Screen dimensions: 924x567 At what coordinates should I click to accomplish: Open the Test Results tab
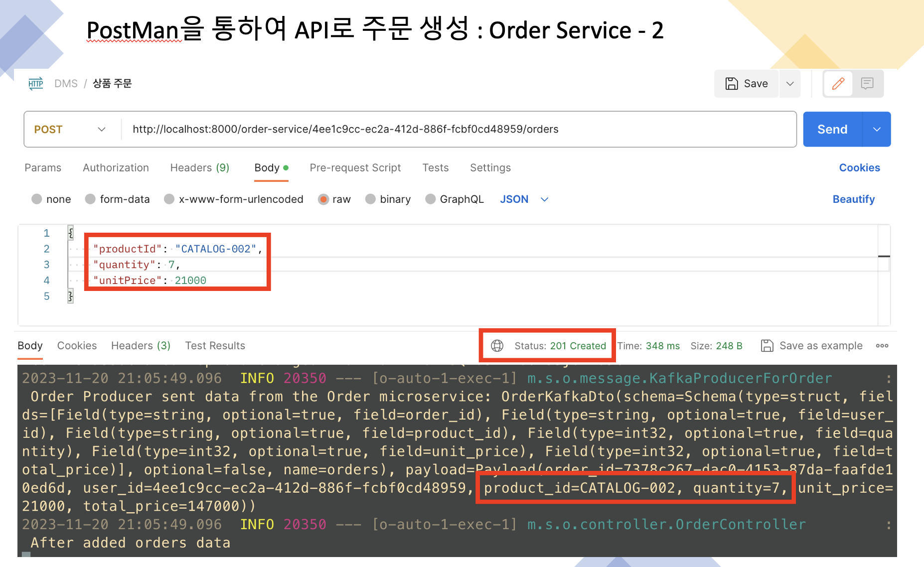point(215,346)
